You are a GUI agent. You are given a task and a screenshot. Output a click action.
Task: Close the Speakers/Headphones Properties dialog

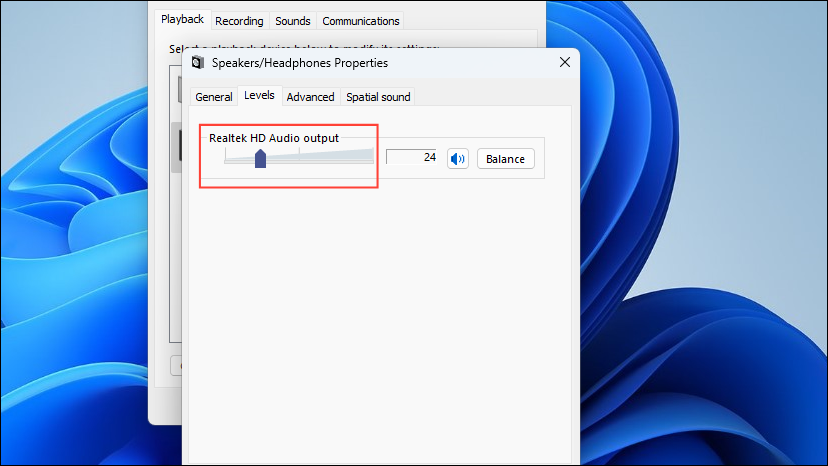pyautogui.click(x=564, y=62)
